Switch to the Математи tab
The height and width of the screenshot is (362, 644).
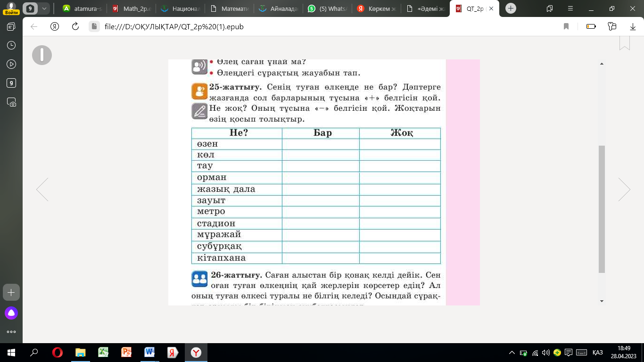[x=229, y=8]
